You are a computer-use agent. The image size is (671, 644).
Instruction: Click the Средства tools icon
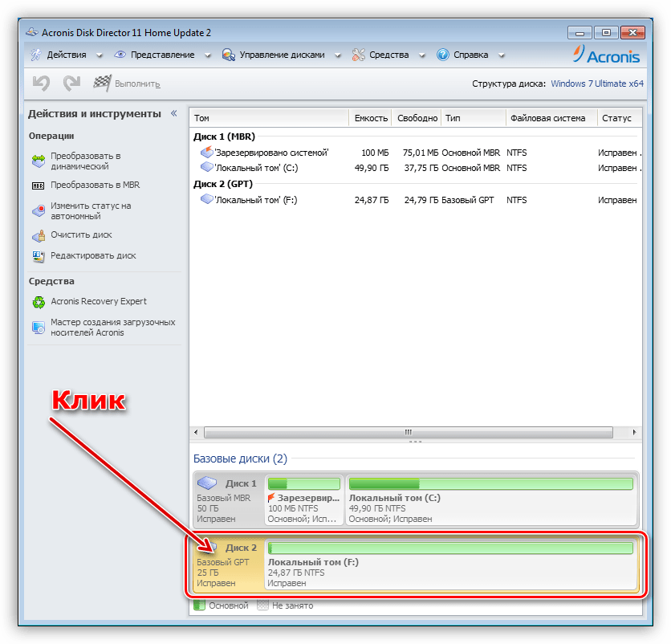pos(358,55)
